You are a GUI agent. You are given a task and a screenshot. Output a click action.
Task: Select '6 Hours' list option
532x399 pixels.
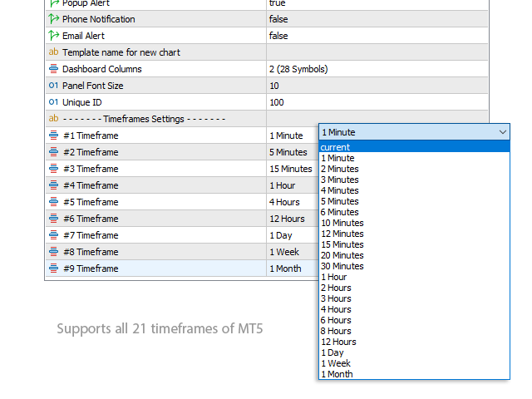(x=414, y=320)
